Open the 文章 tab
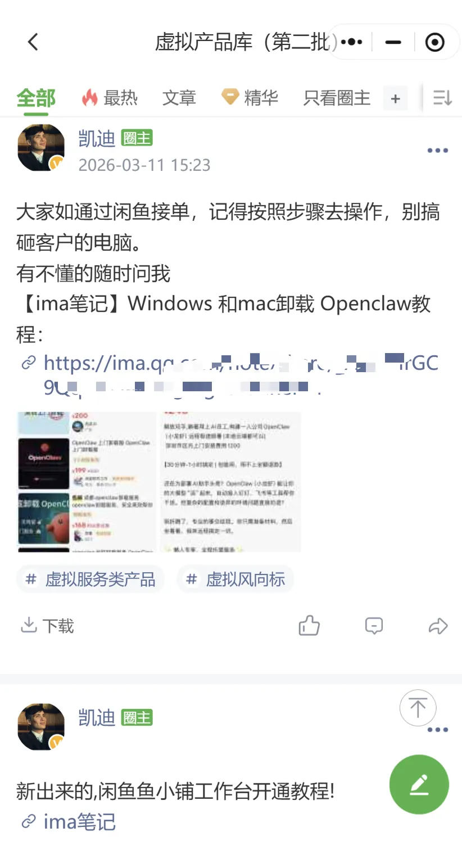 pos(179,98)
